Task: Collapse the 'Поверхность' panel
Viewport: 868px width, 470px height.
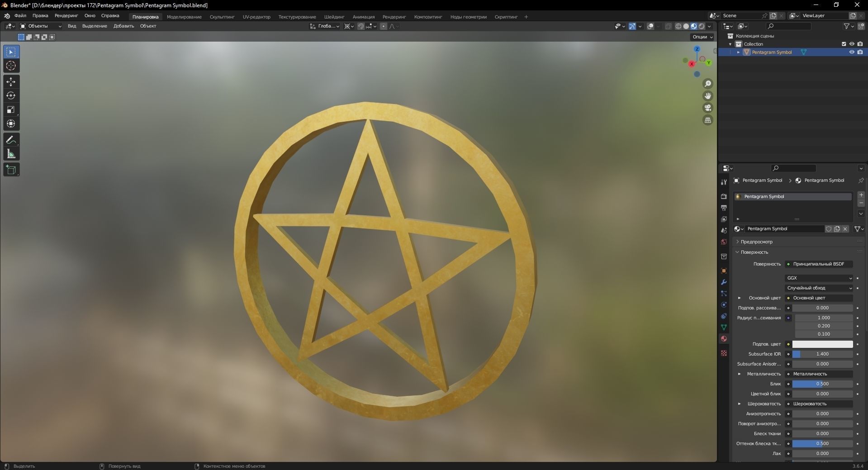Action: pyautogui.click(x=754, y=252)
